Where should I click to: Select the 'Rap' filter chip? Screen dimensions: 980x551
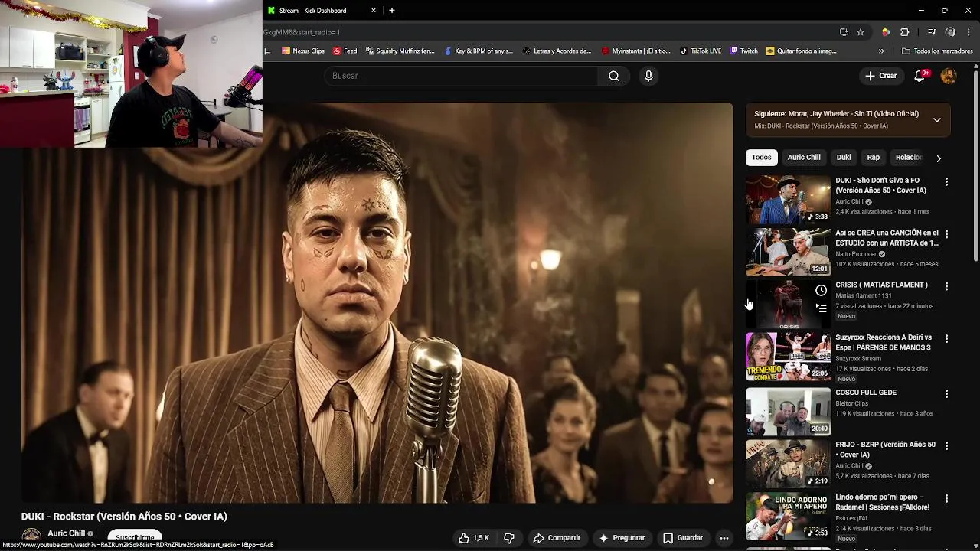point(874,158)
